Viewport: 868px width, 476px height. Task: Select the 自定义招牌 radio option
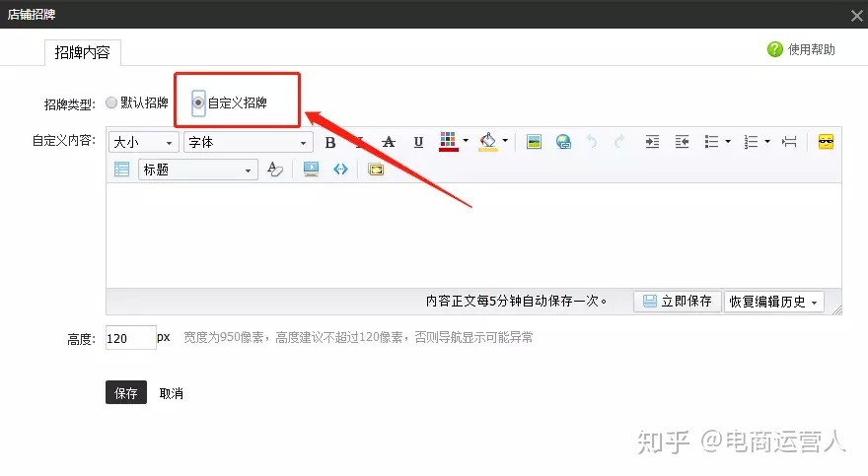[199, 102]
